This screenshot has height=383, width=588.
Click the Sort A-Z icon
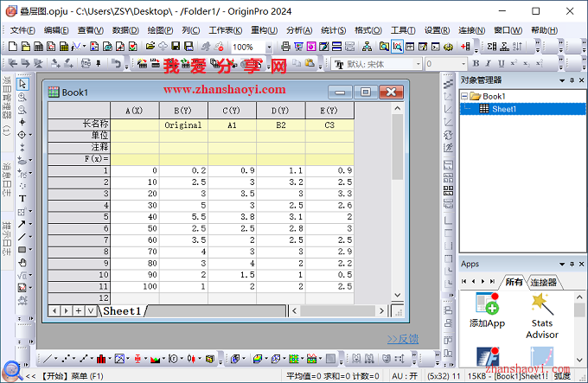517,47
